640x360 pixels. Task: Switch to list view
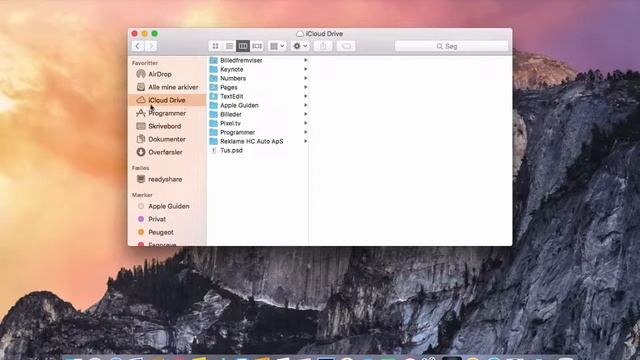229,46
